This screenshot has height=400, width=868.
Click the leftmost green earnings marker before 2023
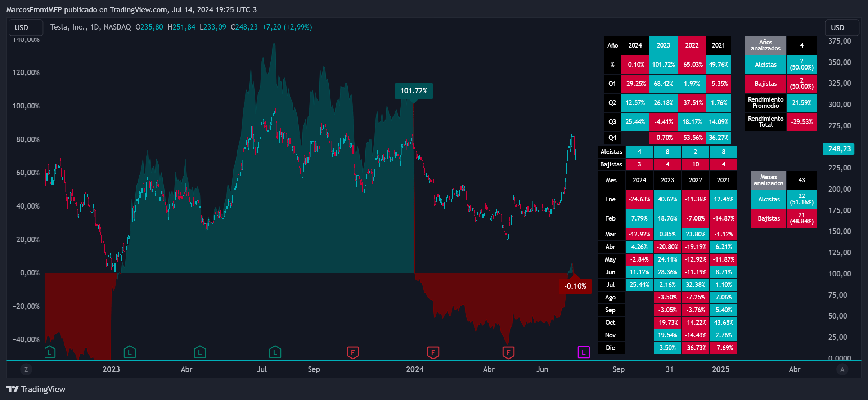pyautogui.click(x=50, y=352)
